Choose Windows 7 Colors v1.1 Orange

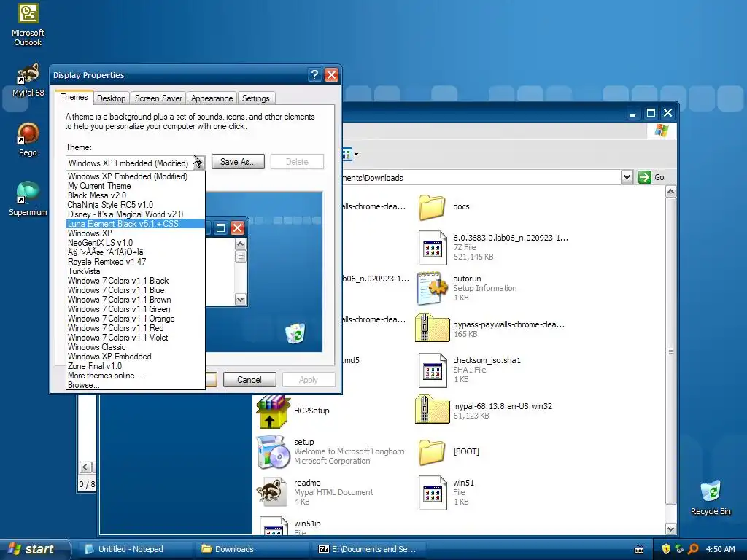(135, 319)
